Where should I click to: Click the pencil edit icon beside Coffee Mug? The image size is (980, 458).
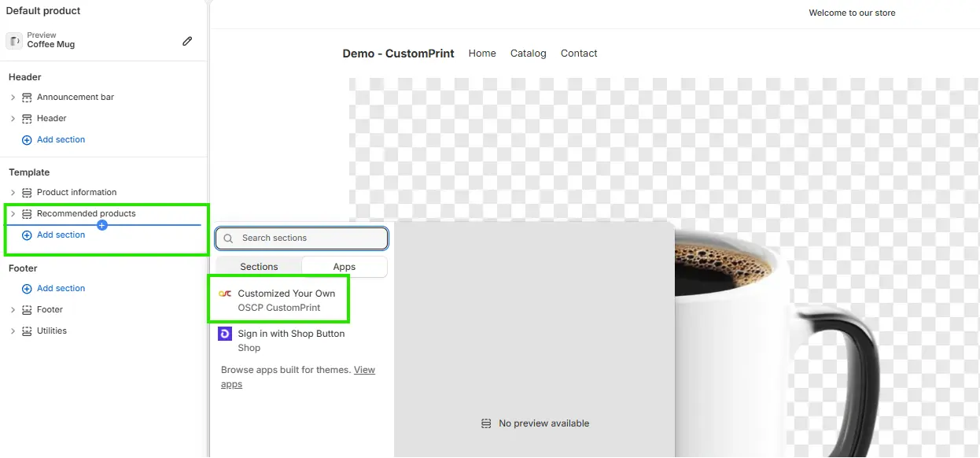coord(187,41)
